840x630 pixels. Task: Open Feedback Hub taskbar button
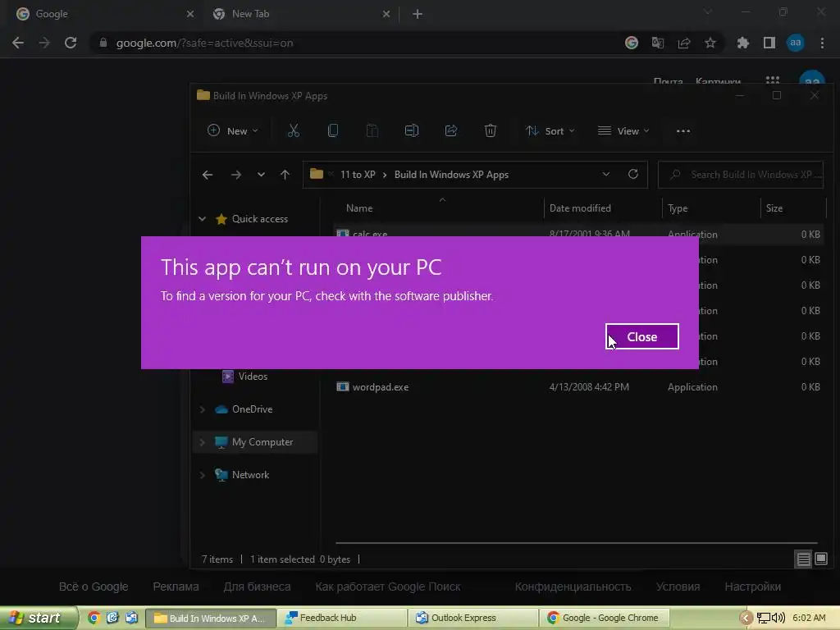point(342,618)
